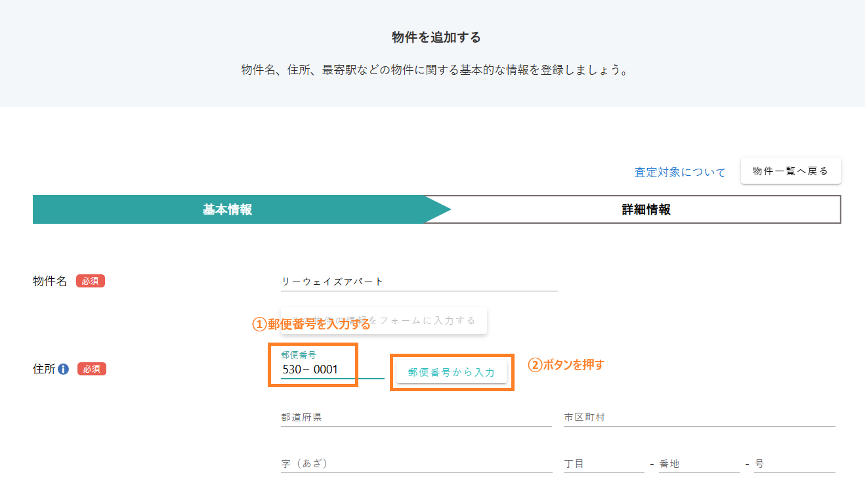
Task: Click the 必須 badge next to 物件名
Action: point(91,281)
